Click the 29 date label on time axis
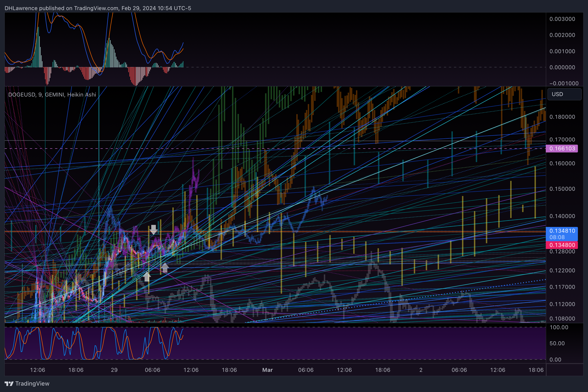This screenshot has width=588, height=392. (x=114, y=370)
